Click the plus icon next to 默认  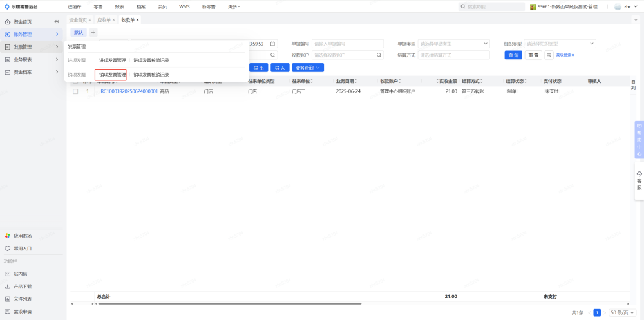pos(93,32)
